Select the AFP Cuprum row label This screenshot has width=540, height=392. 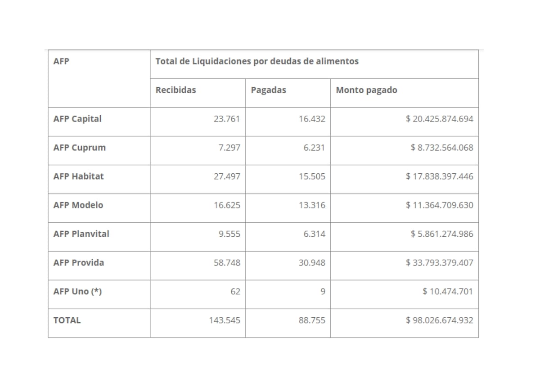pos(80,148)
